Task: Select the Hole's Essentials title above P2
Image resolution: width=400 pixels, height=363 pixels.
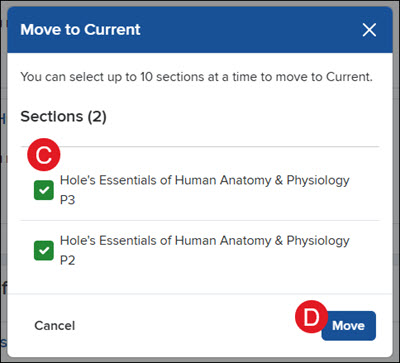Action: [x=205, y=241]
